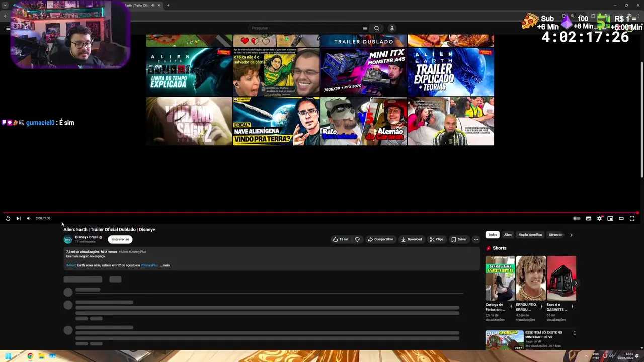Click the page vertical scrollbar
The height and width of the screenshot is (362, 644).
tap(641, 121)
